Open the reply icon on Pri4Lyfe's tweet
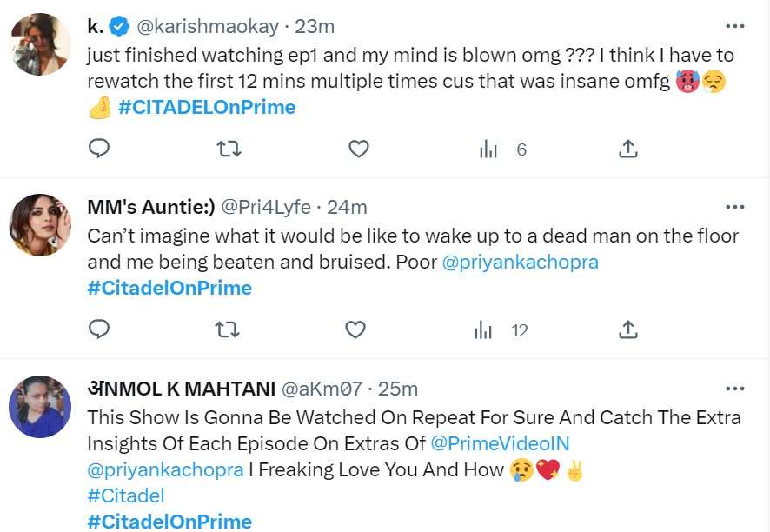Image resolution: width=770 pixels, height=532 pixels. [98, 329]
